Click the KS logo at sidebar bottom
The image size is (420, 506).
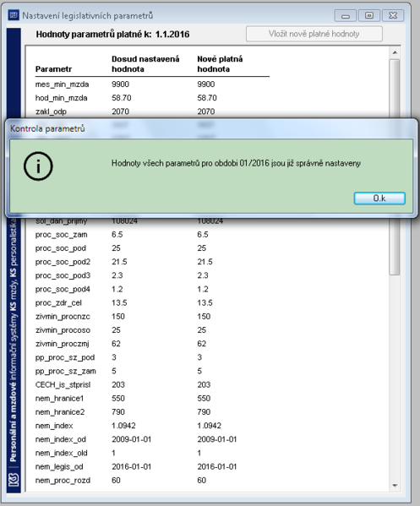pos(14,481)
